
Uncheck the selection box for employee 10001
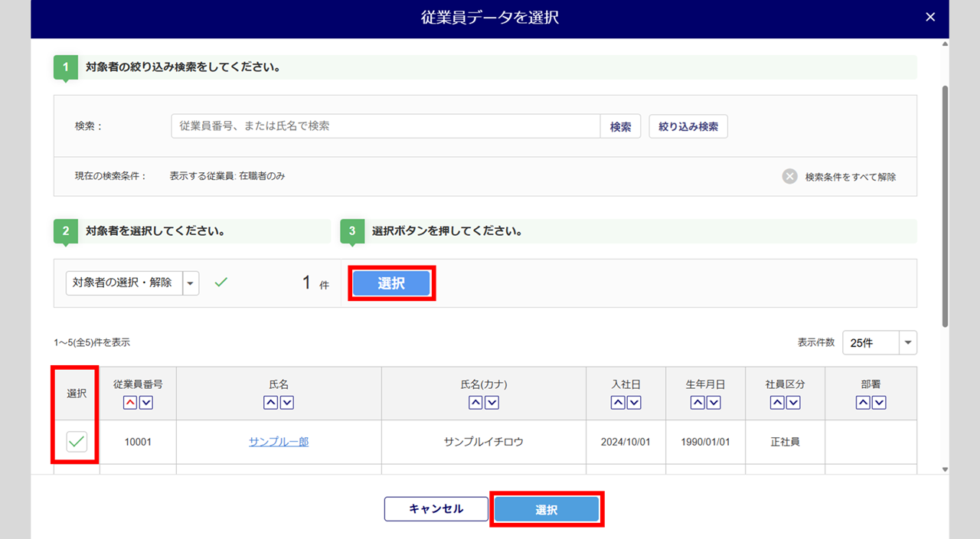point(77,442)
